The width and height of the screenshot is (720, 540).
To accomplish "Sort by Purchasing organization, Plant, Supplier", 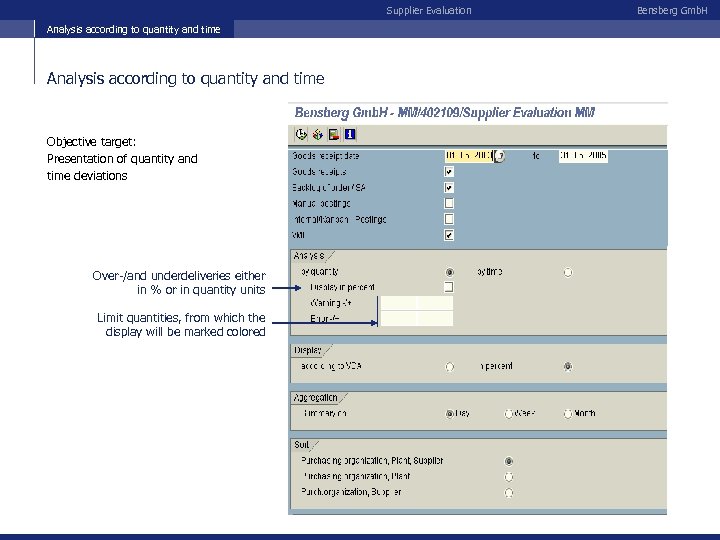I will coord(509,461).
